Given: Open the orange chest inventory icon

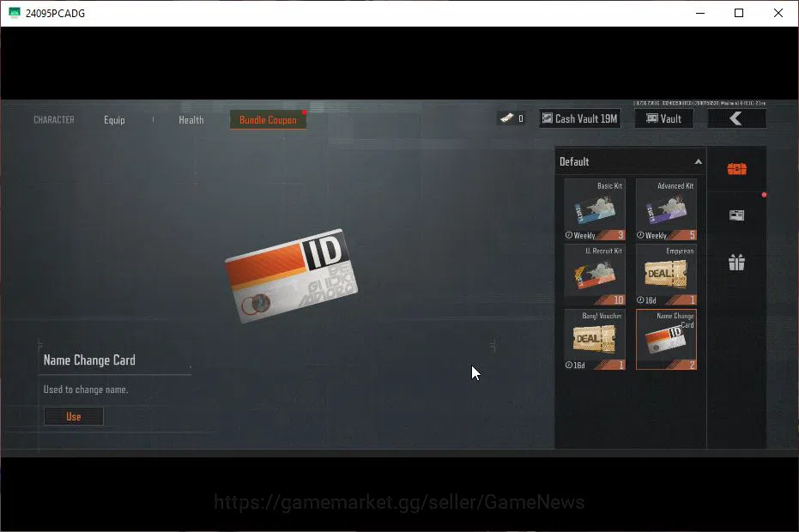Looking at the screenshot, I should point(736,169).
